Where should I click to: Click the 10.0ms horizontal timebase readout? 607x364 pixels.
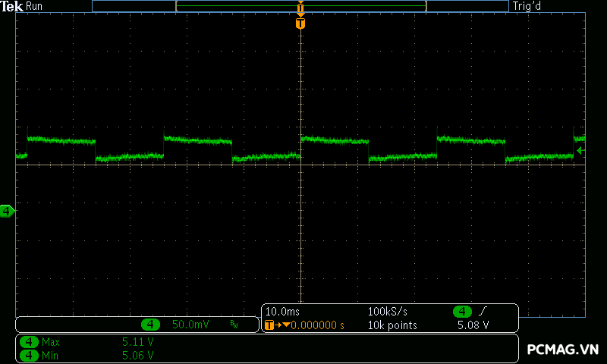(x=281, y=312)
